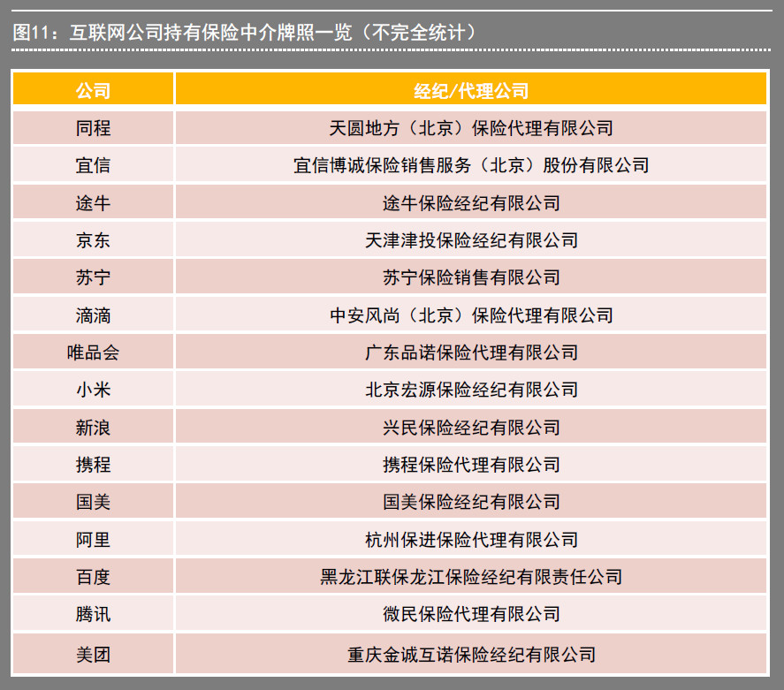Screen dimensions: 784x690
Task: Click the 途牛 company cell
Action: 93,202
